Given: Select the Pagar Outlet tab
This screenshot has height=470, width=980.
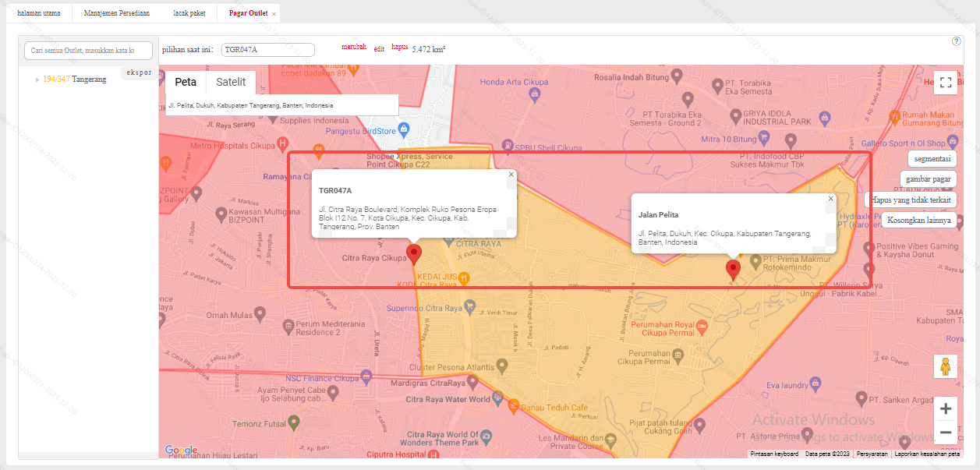Looking at the screenshot, I should coord(248,13).
